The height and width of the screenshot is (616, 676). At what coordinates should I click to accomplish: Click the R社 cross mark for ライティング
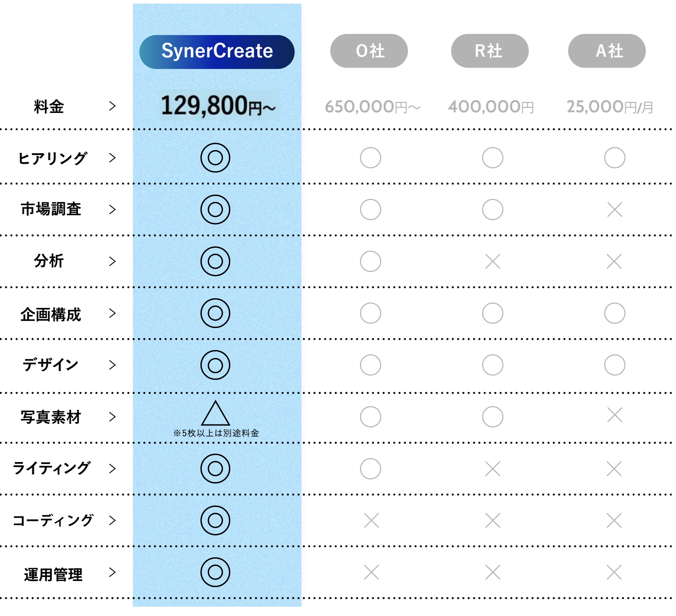click(492, 469)
